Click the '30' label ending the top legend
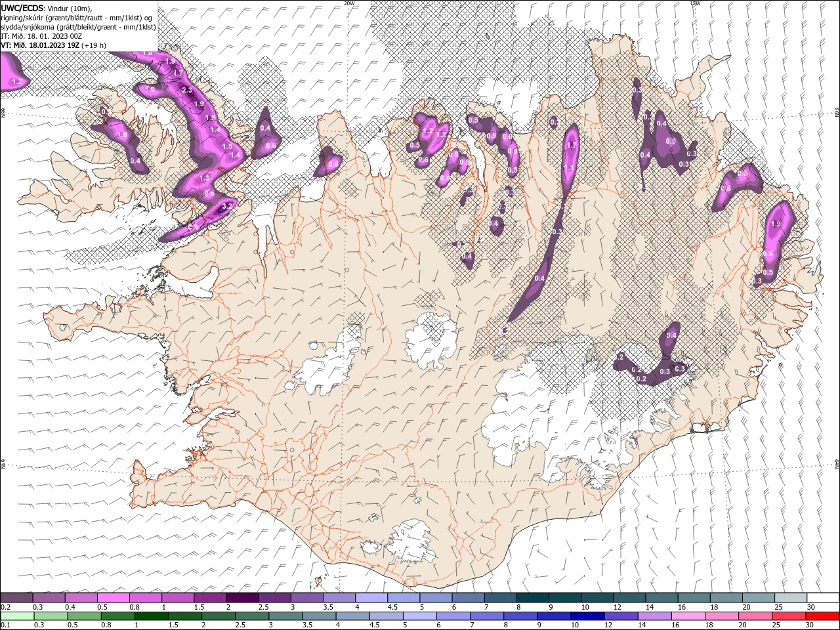 [810, 607]
